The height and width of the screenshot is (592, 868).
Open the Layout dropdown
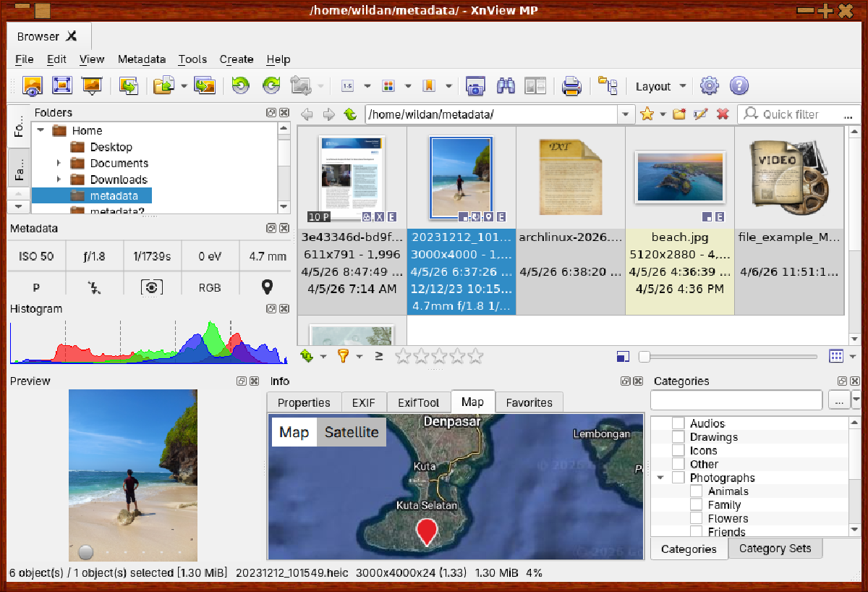point(660,86)
